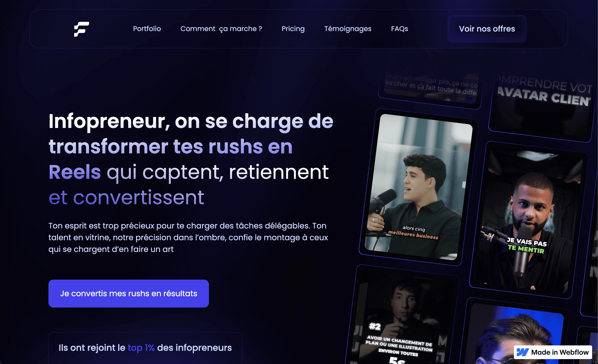Open the Pricing nav link
Image resolution: width=598 pixels, height=364 pixels.
[293, 29]
